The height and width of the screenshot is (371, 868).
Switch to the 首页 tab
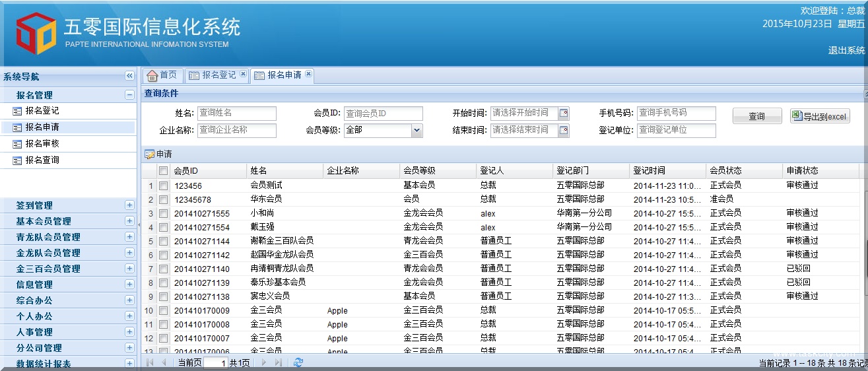pyautogui.click(x=162, y=75)
